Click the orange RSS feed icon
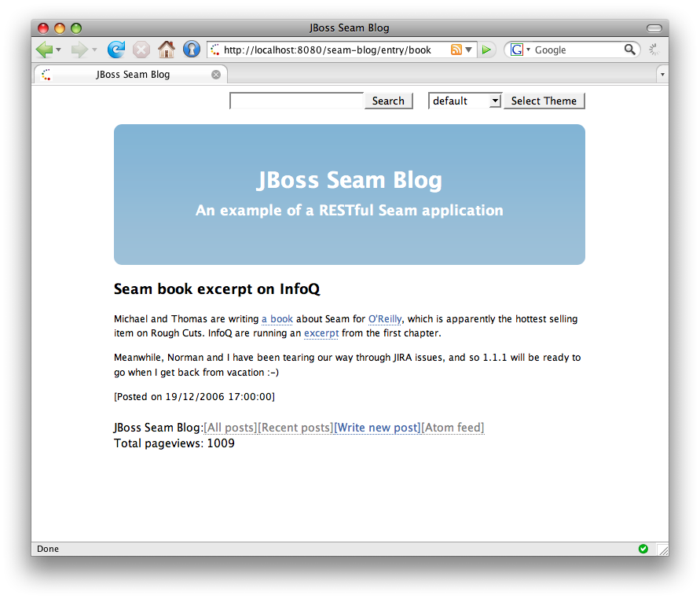 456,50
